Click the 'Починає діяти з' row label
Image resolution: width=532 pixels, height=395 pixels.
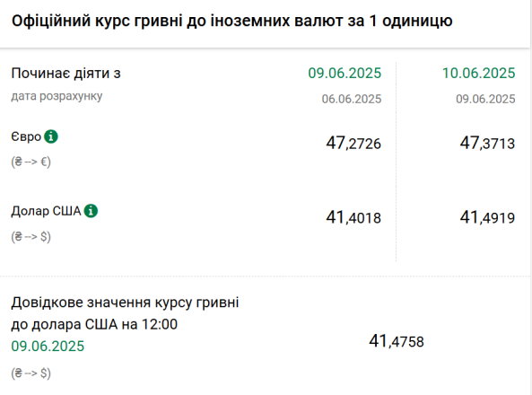coord(65,74)
